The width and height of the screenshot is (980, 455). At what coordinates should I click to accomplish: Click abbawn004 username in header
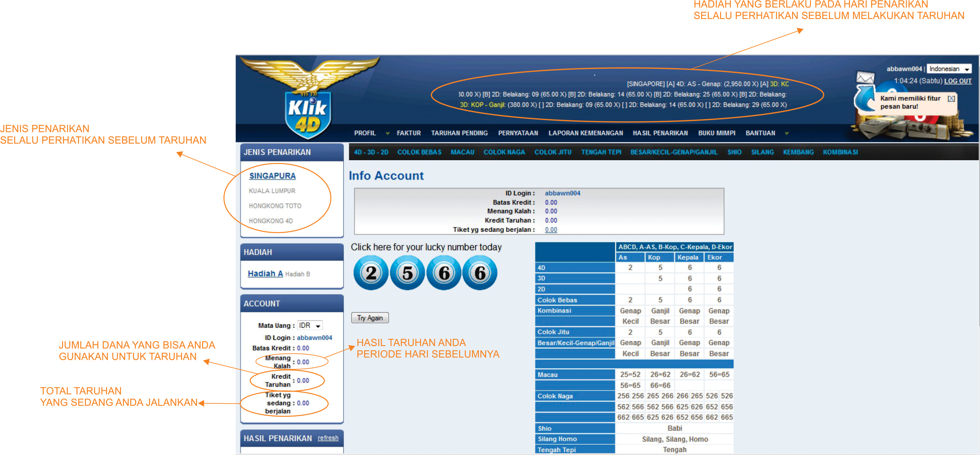[x=904, y=69]
